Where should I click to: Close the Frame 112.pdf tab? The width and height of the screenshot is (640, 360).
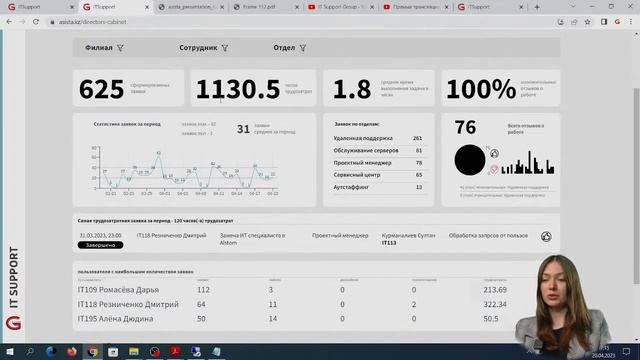point(297,7)
